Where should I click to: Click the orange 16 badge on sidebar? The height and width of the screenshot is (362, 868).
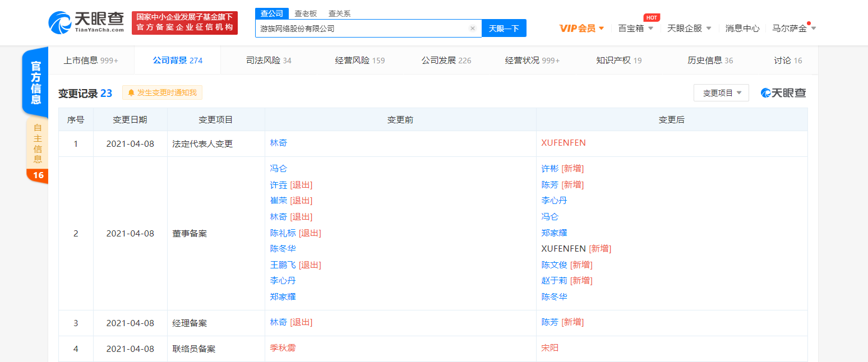point(38,175)
